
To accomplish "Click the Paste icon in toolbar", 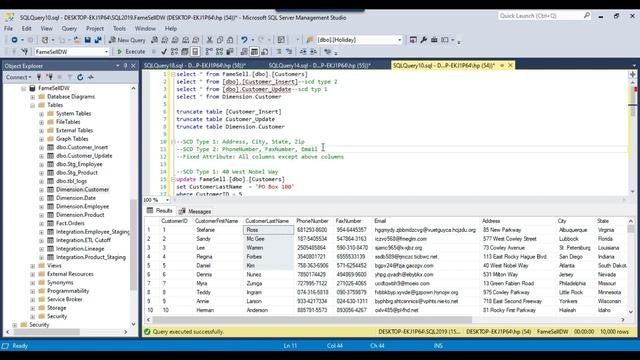I will pos(230,40).
